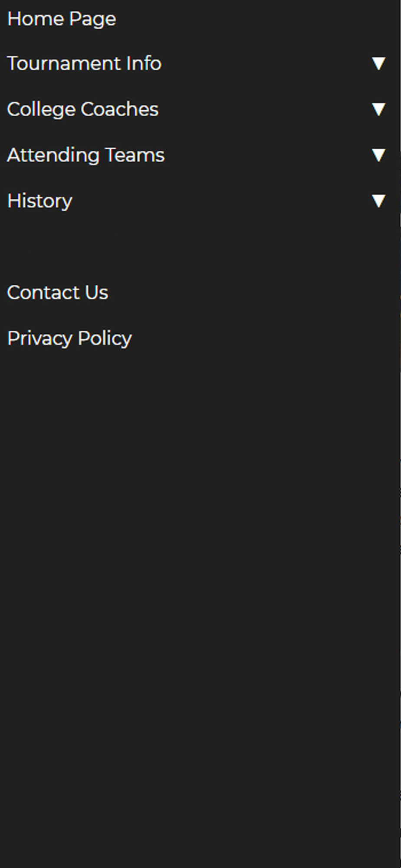Select the History menu label

coord(39,201)
